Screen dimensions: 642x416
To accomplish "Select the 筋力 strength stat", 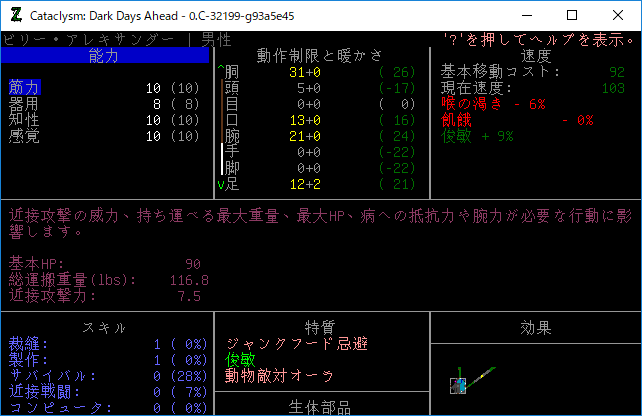I will coord(23,88).
